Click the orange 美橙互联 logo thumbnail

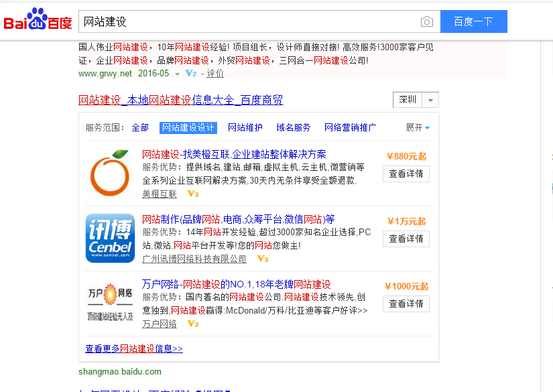(x=110, y=173)
